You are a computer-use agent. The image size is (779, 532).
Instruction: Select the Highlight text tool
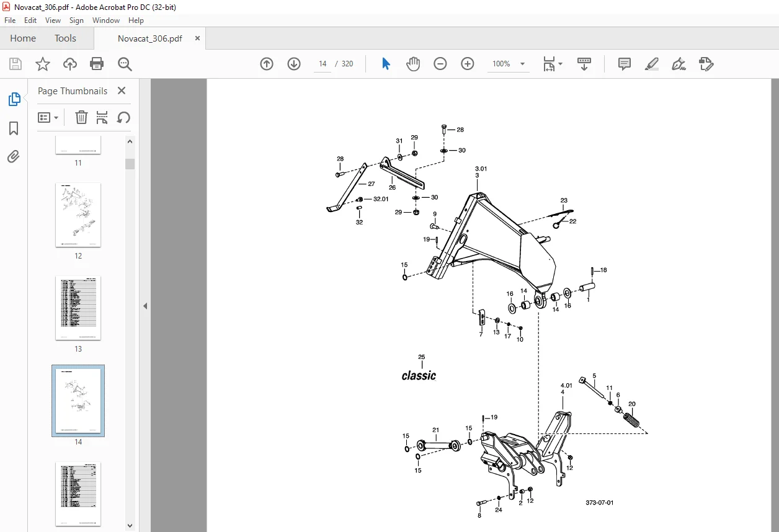point(651,64)
